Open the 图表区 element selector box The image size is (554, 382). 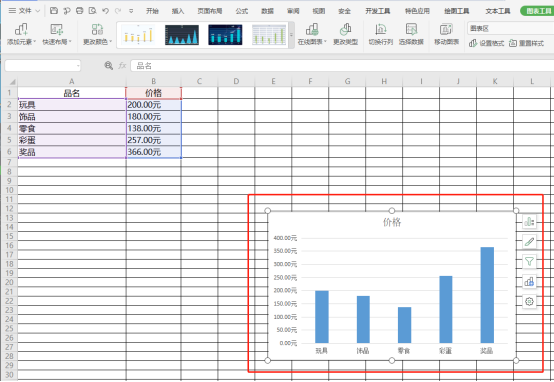point(511,28)
